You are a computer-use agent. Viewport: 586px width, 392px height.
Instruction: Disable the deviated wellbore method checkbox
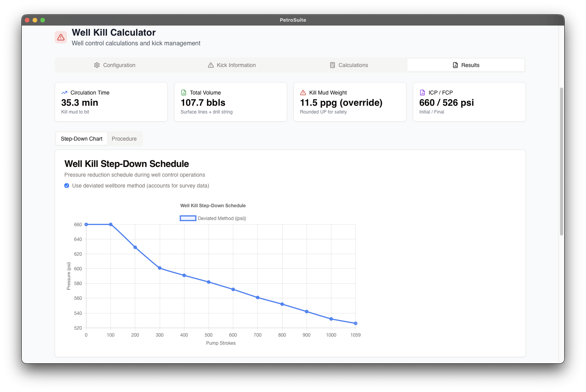67,186
